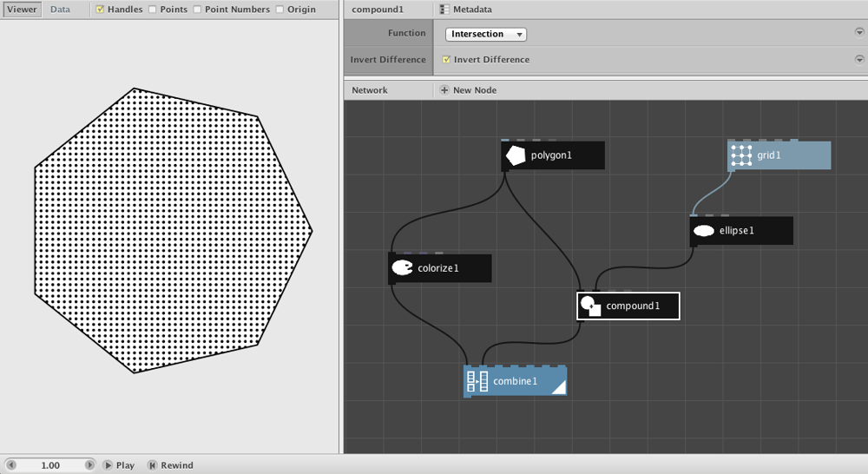
Task: Click the frame decrement arrow
Action: point(11,465)
